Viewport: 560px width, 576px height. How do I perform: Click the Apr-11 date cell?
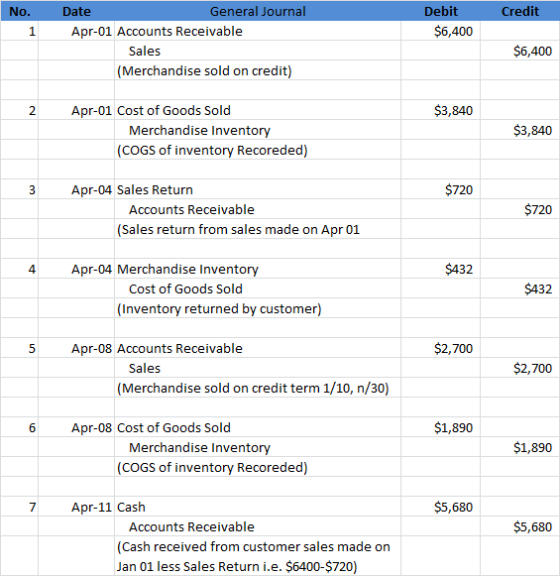76,507
